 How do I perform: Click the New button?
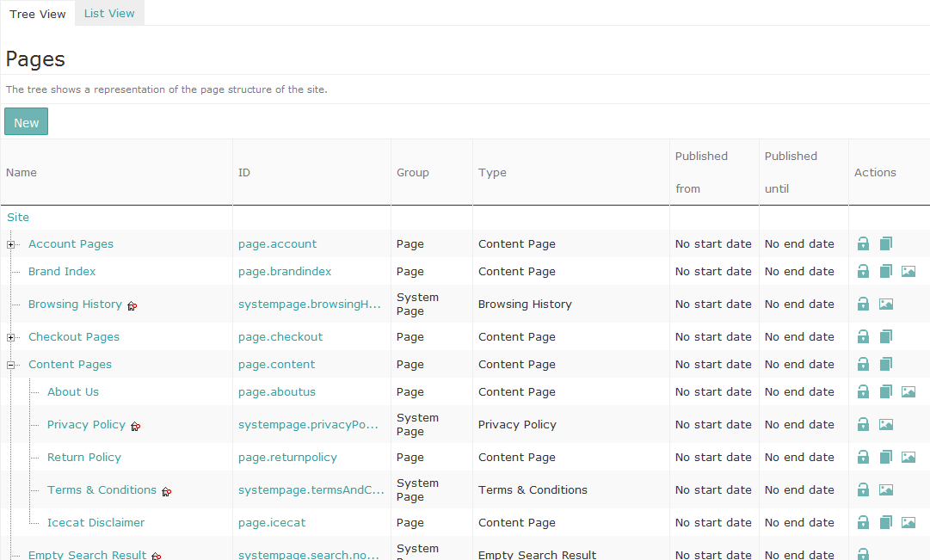pyautogui.click(x=25, y=121)
